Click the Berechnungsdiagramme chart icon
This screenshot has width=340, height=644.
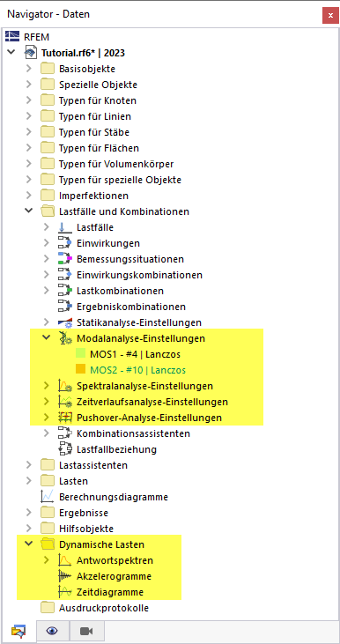point(48,497)
